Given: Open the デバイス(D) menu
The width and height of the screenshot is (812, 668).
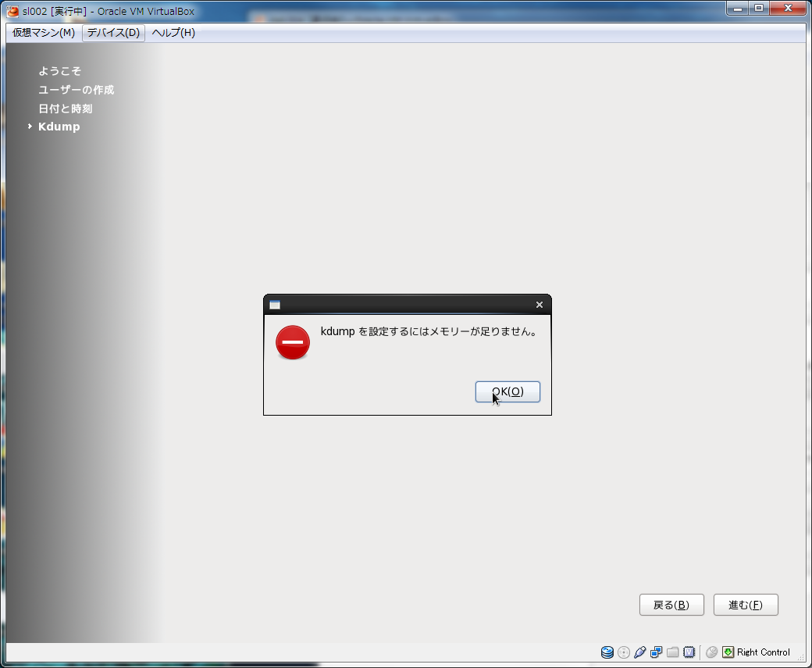Looking at the screenshot, I should [113, 33].
